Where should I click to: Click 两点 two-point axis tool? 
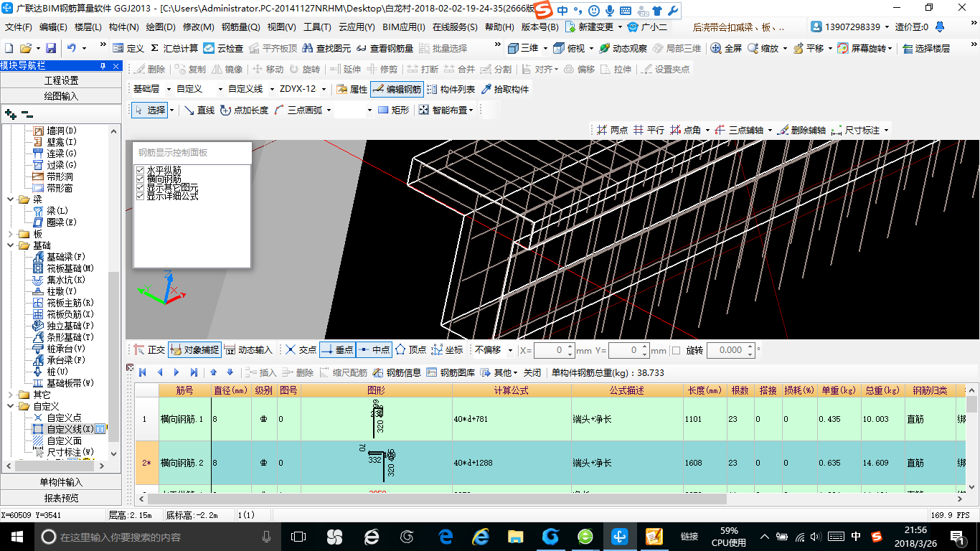(611, 130)
